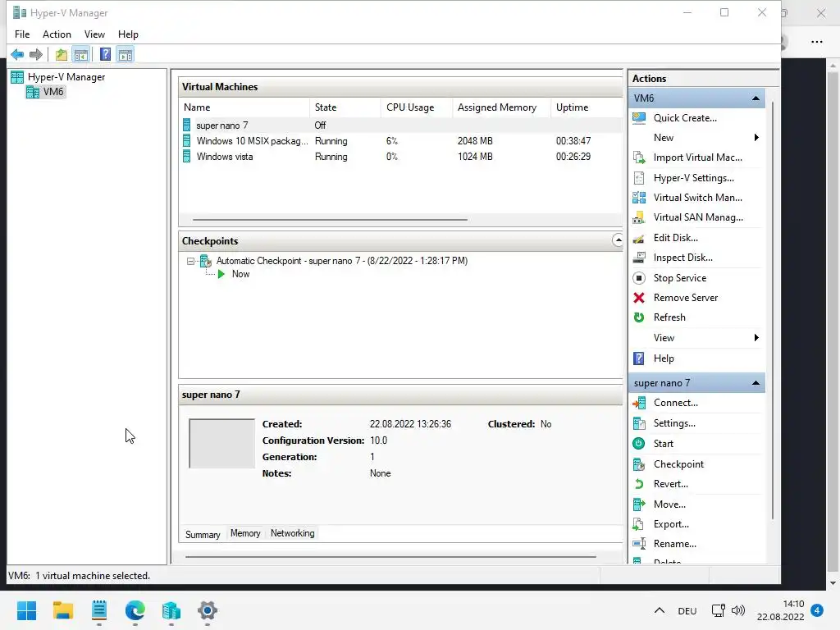Click the Rename action icon

point(639,544)
